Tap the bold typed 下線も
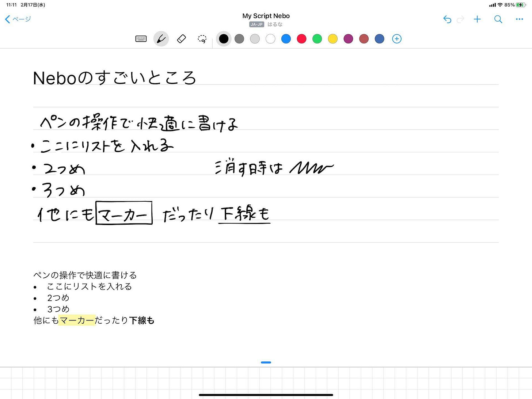The image size is (532, 399). (x=142, y=320)
